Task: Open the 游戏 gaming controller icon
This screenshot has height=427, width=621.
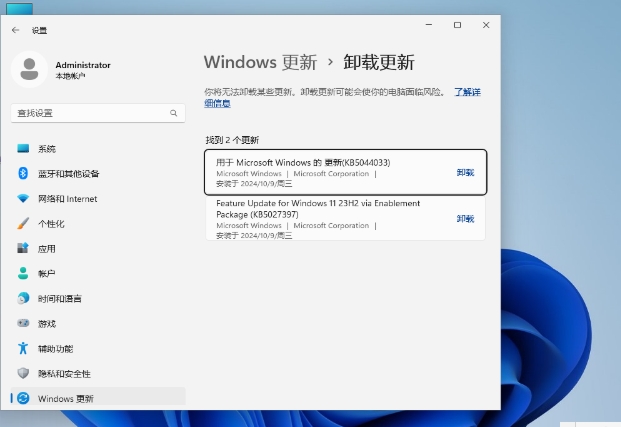Action: 23,323
